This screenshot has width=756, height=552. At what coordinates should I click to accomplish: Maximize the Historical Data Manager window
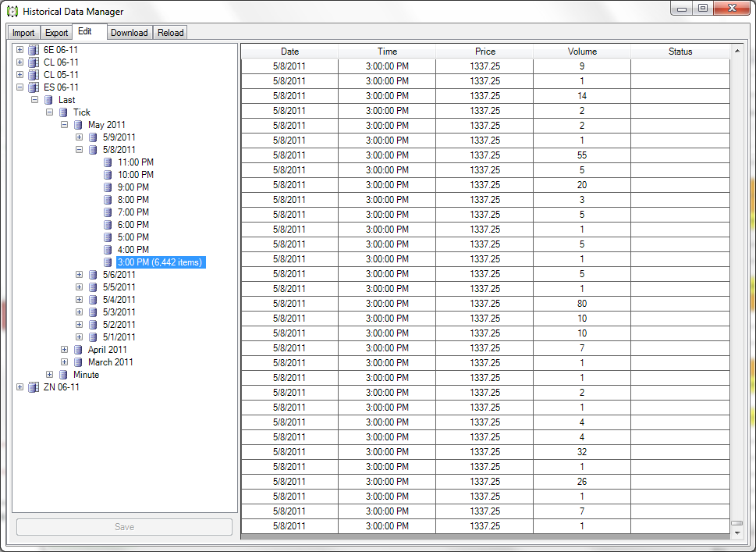coord(703,9)
